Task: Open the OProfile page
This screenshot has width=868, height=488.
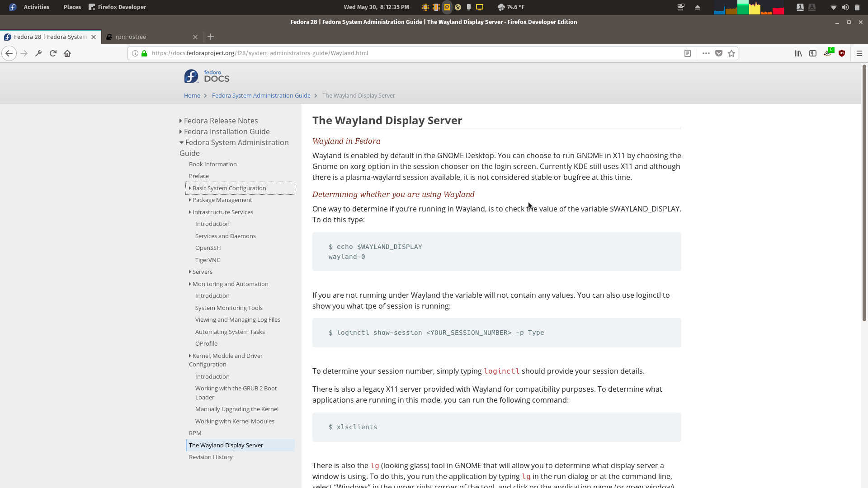Action: (x=206, y=343)
